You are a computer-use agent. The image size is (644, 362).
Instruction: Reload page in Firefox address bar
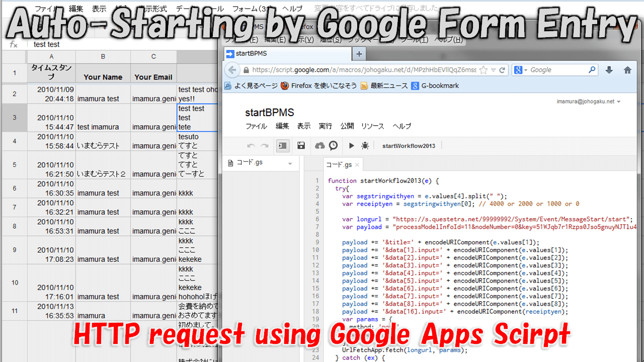pyautogui.click(x=502, y=70)
